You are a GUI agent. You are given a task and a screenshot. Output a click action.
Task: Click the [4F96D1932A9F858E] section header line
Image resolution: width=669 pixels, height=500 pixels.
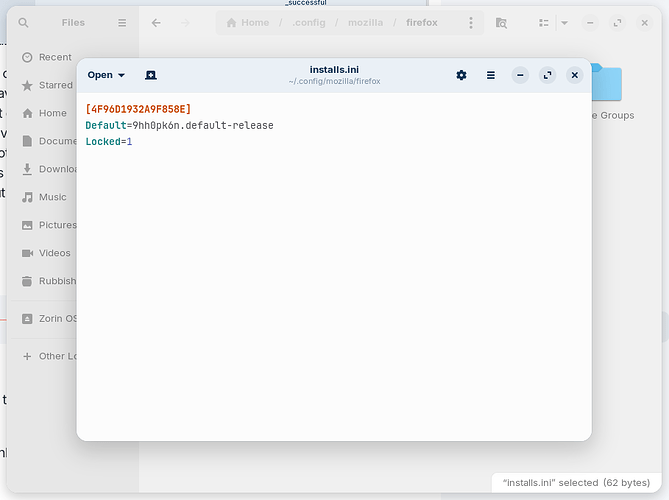click(138, 109)
